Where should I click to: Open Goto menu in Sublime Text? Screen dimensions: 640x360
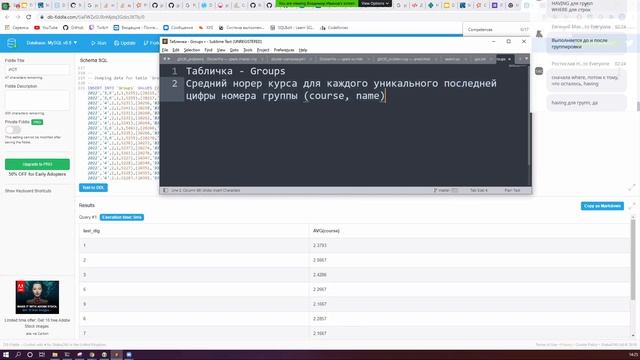pyautogui.click(x=234, y=50)
